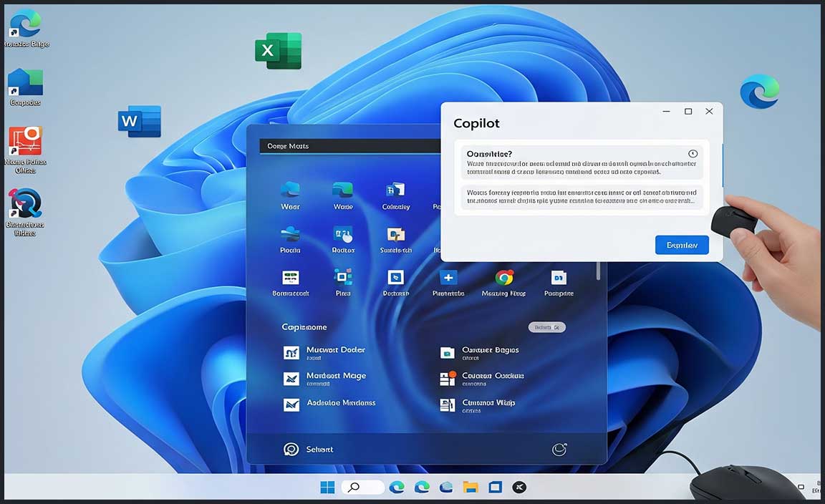The image size is (825, 504).
Task: Open the Sehsort user account in the Start menu
Action: tap(309, 450)
